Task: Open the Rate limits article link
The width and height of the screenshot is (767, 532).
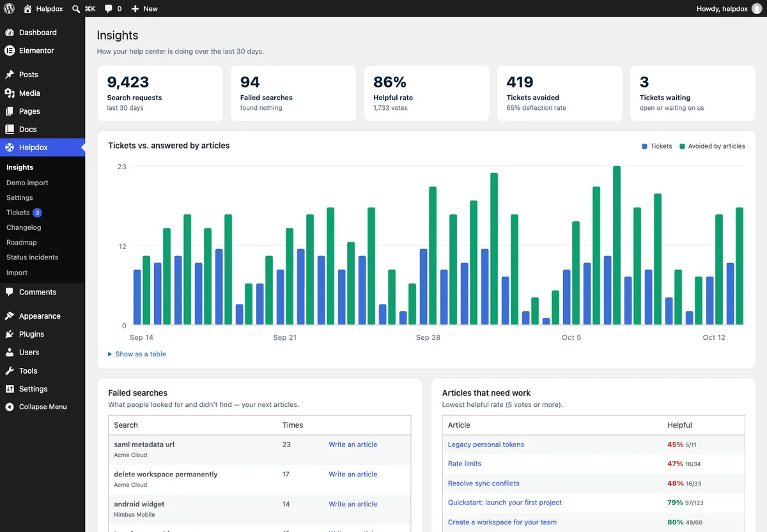Action: click(x=465, y=464)
